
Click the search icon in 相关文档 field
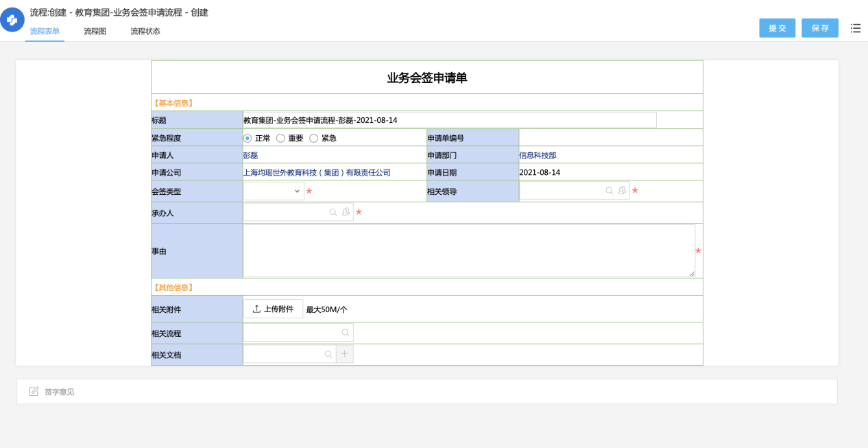[x=328, y=354]
